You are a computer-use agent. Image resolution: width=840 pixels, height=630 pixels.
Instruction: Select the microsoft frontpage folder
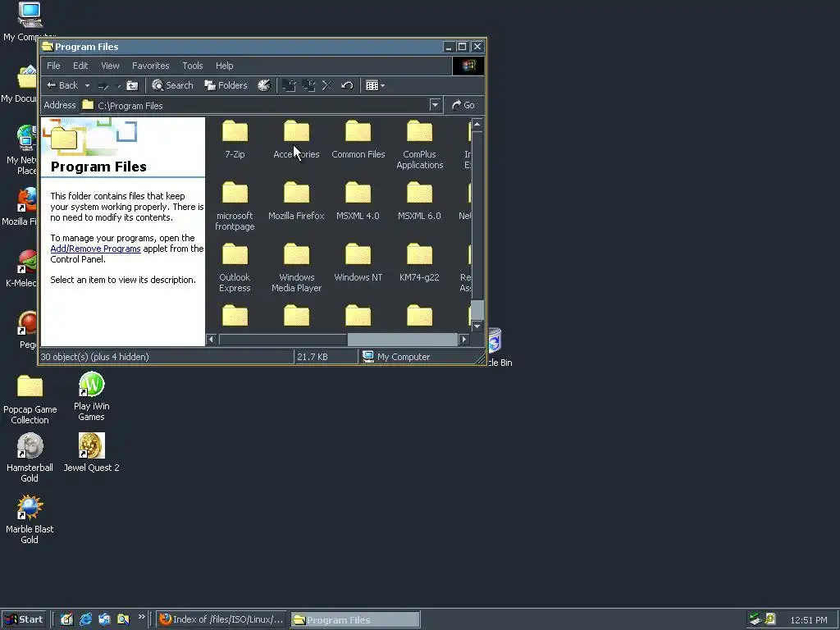(x=235, y=206)
